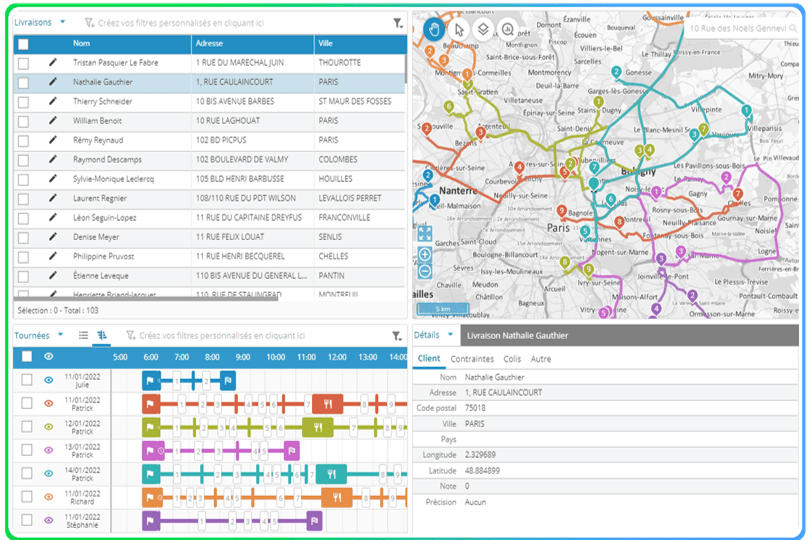The height and width of the screenshot is (540, 810).
Task: Edit Tristan Pasquier Le Fabre pencil icon
Action: (52, 63)
